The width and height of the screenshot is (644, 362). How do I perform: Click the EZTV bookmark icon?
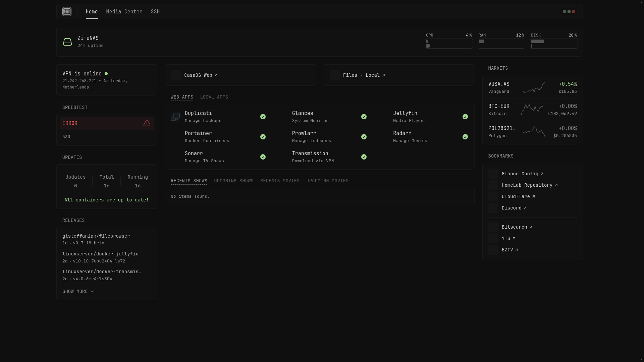coord(493,250)
